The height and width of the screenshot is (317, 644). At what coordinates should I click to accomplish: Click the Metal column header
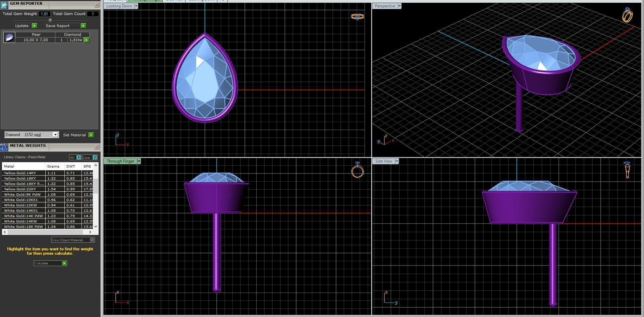(x=23, y=166)
